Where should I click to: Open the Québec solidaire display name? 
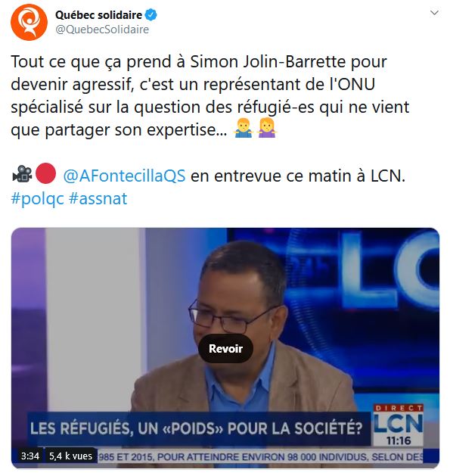point(98,15)
